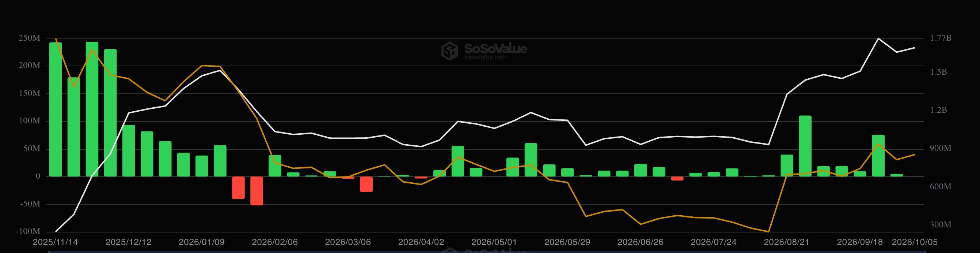Click the small red bar in July 2026
Viewport: 980px width, 253px height.
677,178
